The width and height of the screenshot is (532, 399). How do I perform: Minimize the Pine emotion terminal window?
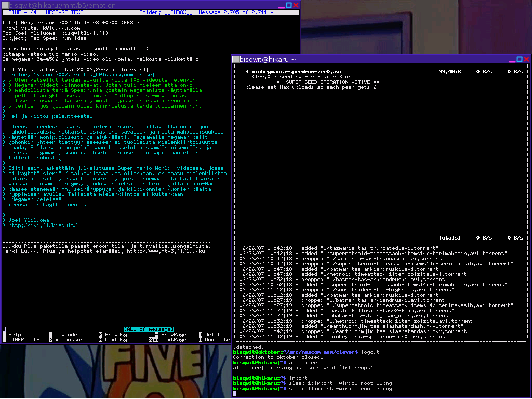tap(281, 5)
